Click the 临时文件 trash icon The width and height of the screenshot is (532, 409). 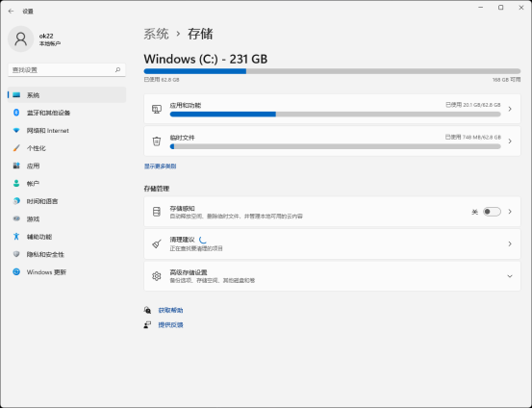pyautogui.click(x=157, y=141)
